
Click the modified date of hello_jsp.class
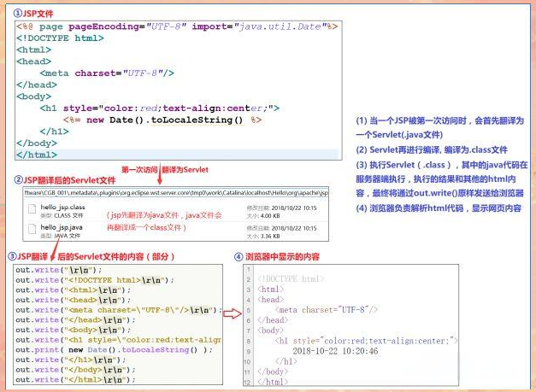294,208
